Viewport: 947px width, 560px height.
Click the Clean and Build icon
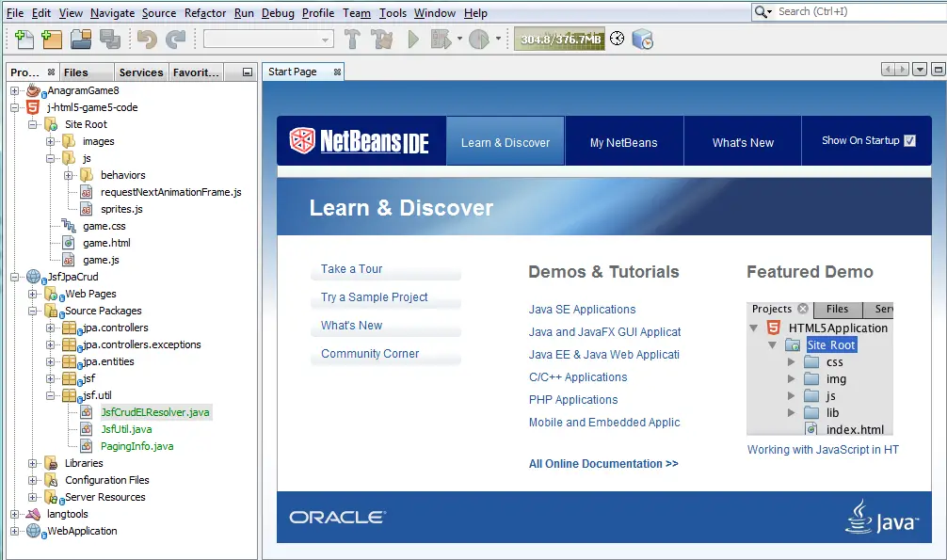click(x=381, y=40)
